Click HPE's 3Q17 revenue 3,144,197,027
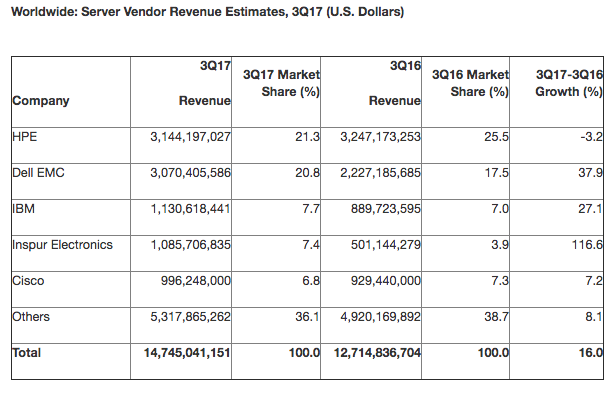 (190, 137)
